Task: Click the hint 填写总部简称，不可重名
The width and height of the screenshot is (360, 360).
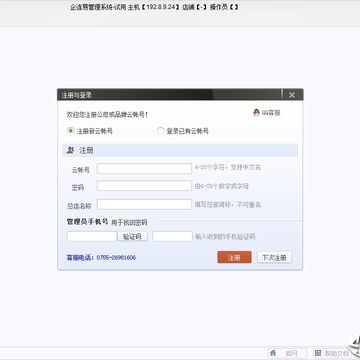Action: click(x=228, y=205)
